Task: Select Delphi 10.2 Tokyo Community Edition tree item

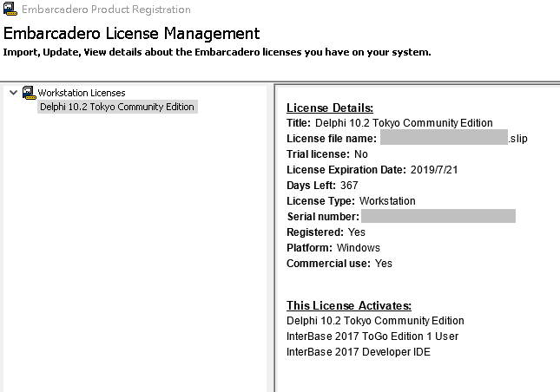Action: tap(117, 107)
